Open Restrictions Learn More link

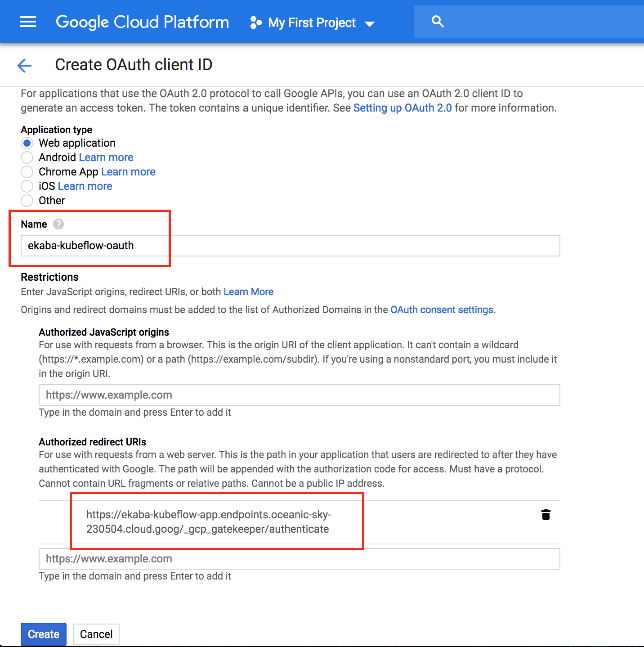(248, 292)
